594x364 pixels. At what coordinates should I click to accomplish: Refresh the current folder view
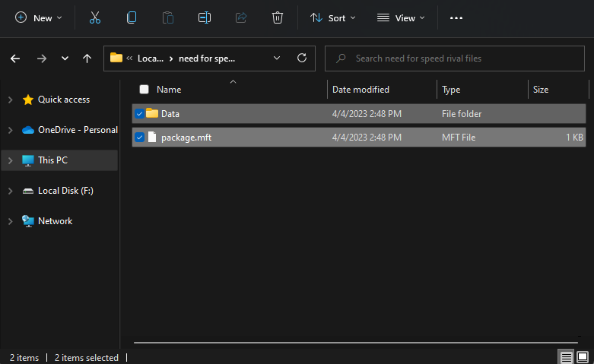302,58
